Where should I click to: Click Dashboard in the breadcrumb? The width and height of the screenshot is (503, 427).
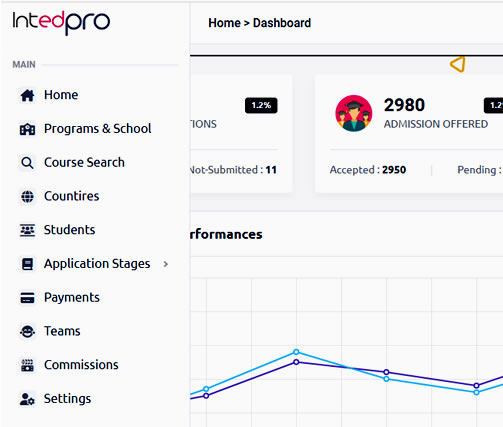pos(282,23)
